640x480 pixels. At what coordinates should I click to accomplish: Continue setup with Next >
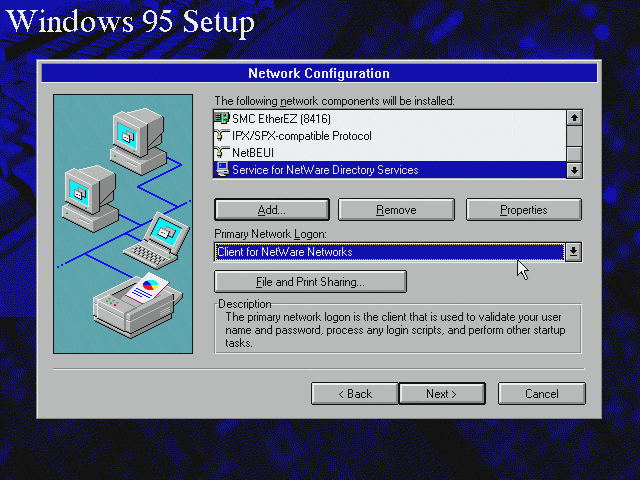coord(442,393)
